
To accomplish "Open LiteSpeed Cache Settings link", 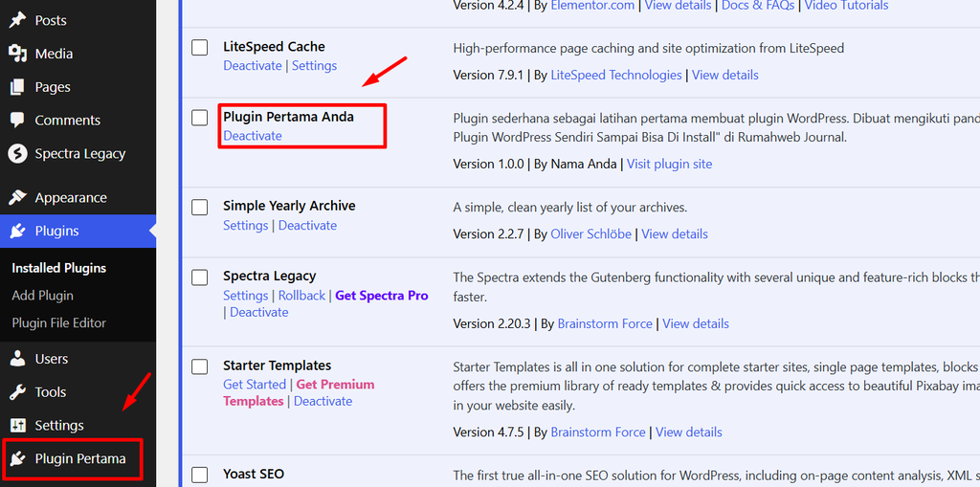I will tap(314, 66).
